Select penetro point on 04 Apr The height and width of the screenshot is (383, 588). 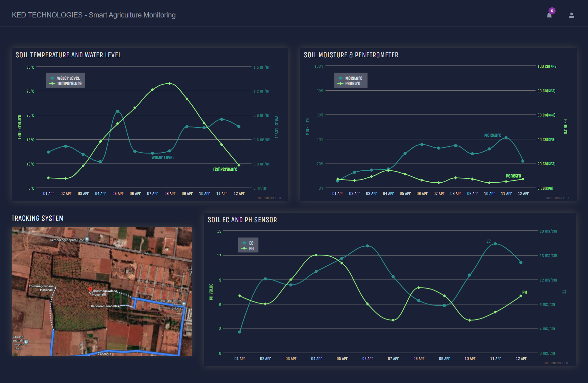point(388,170)
